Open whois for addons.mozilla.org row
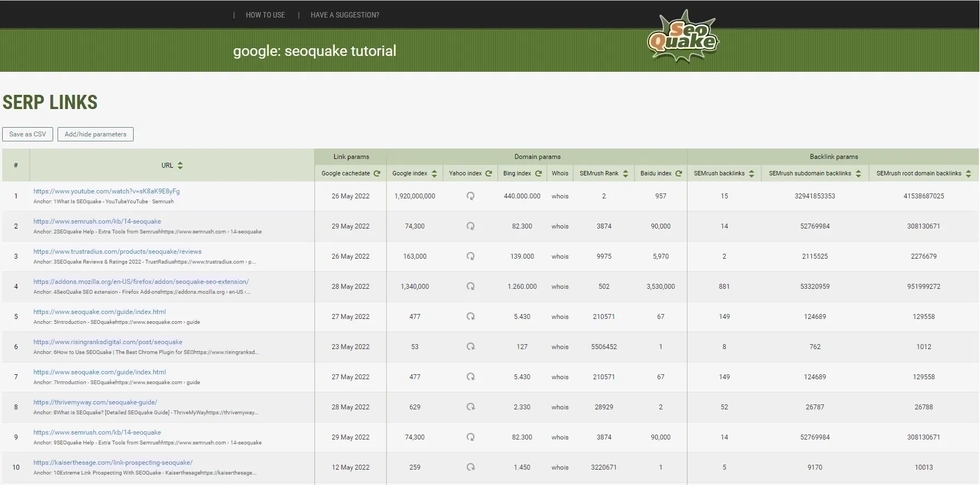This screenshot has width=980, height=485. coord(560,287)
